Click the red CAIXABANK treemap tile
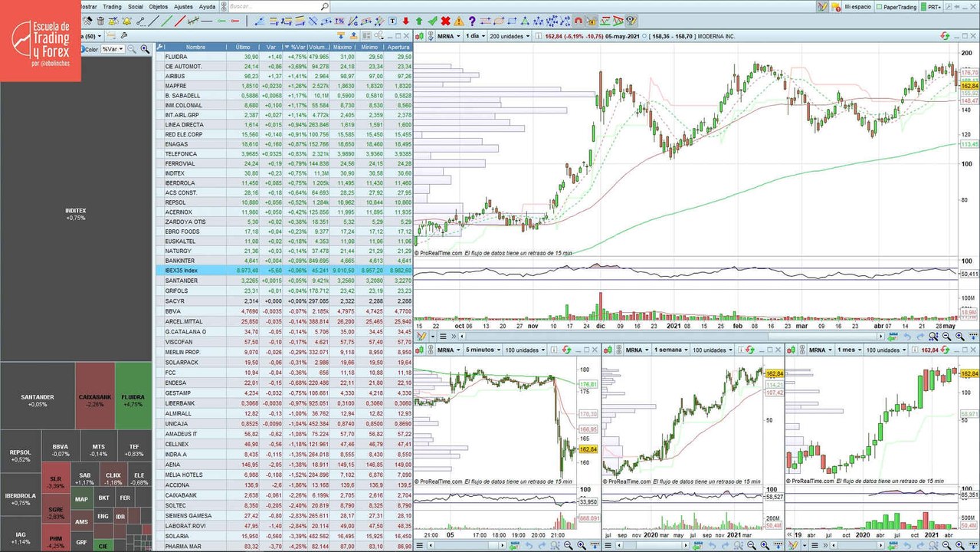This screenshot has height=552, width=980. coord(95,396)
